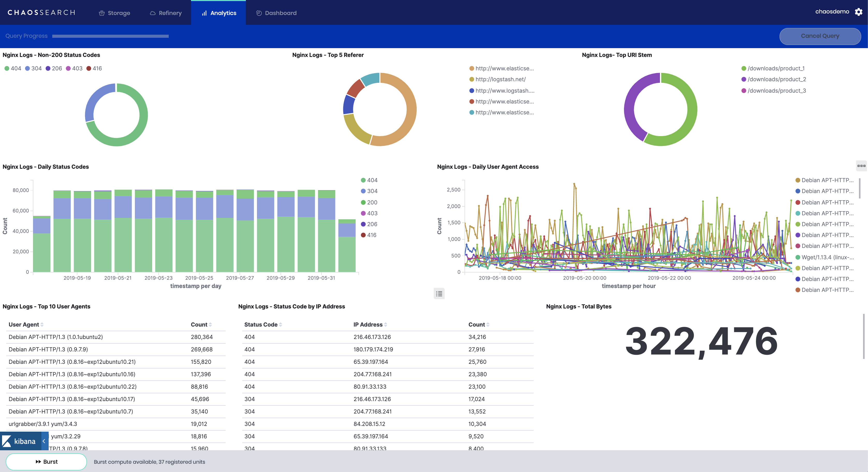Collapse the Kibana sidebar chevron
868x472 pixels.
click(x=44, y=441)
